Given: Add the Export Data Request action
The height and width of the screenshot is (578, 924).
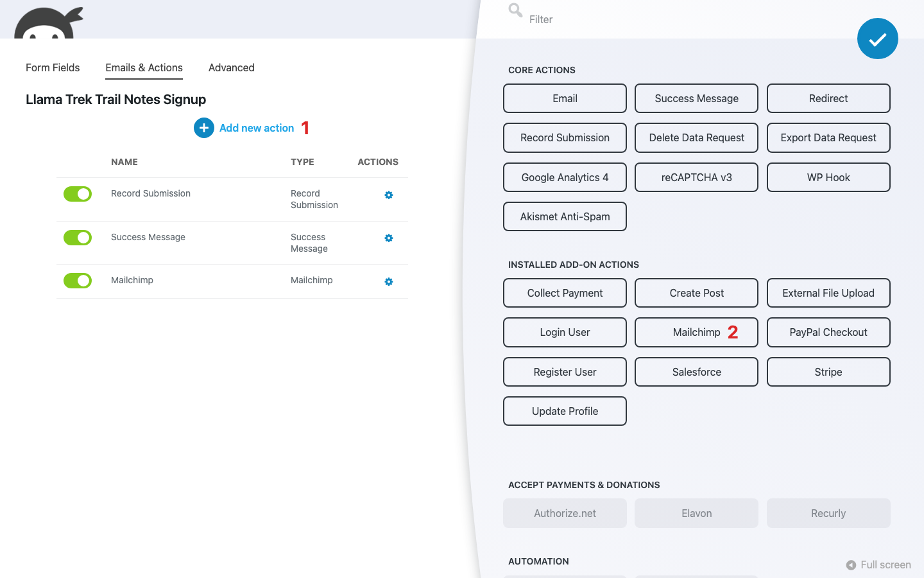Looking at the screenshot, I should (x=828, y=137).
